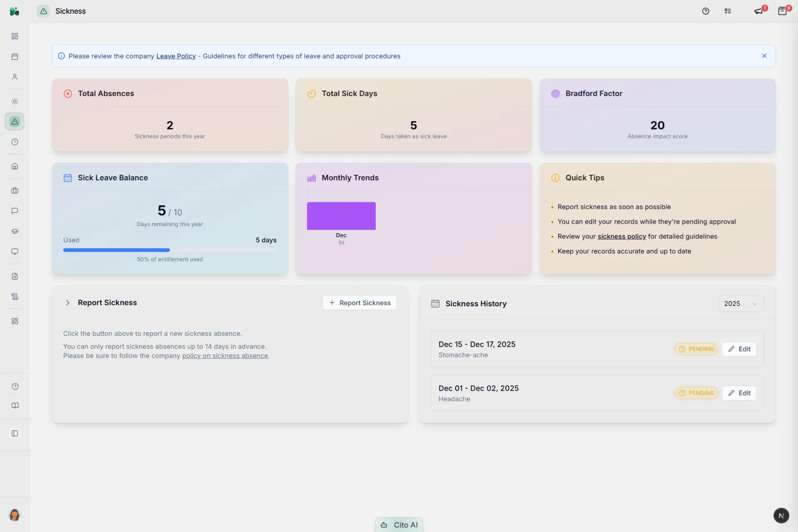Image resolution: width=798 pixels, height=532 pixels.
Task: Edit the Dec 15 - Dec 17 sickness record
Action: [x=739, y=349]
